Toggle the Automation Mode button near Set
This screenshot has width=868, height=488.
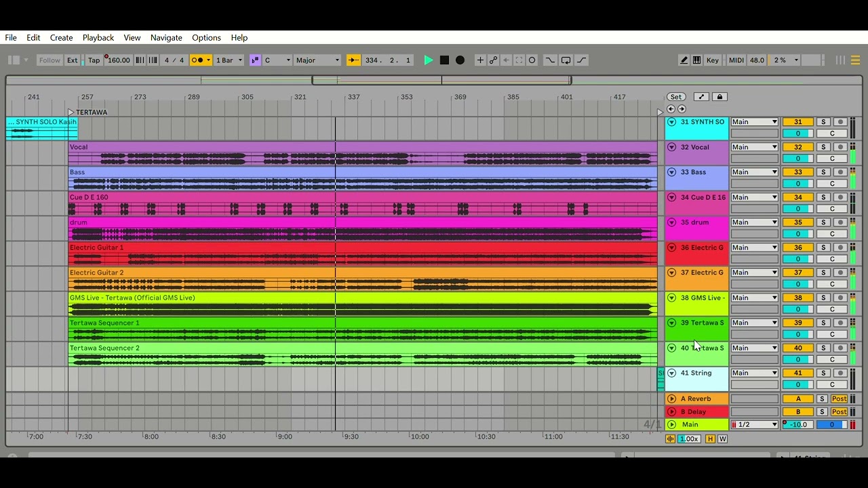(x=701, y=97)
